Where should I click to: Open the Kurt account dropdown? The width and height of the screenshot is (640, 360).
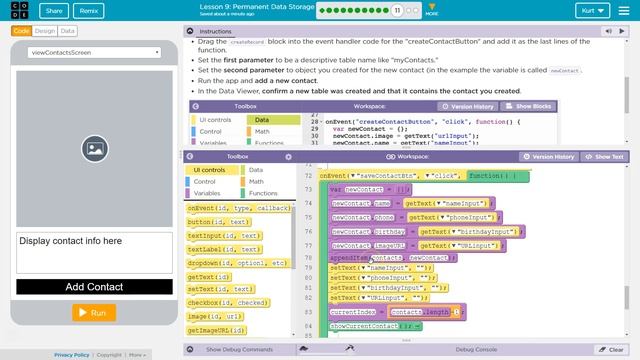click(592, 11)
